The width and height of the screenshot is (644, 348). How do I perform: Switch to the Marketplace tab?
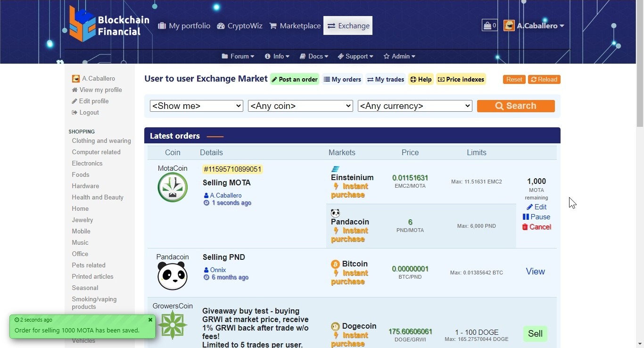click(x=295, y=26)
